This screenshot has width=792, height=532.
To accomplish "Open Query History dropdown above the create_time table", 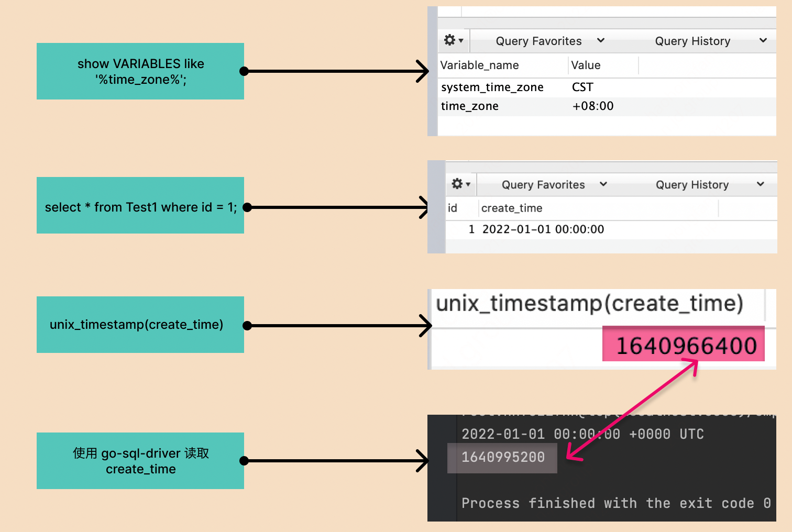I will tap(710, 184).
